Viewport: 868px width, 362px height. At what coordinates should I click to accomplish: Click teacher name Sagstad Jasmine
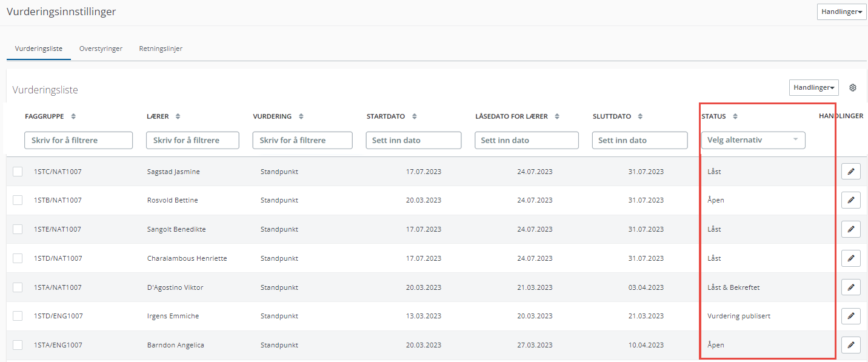pos(173,172)
